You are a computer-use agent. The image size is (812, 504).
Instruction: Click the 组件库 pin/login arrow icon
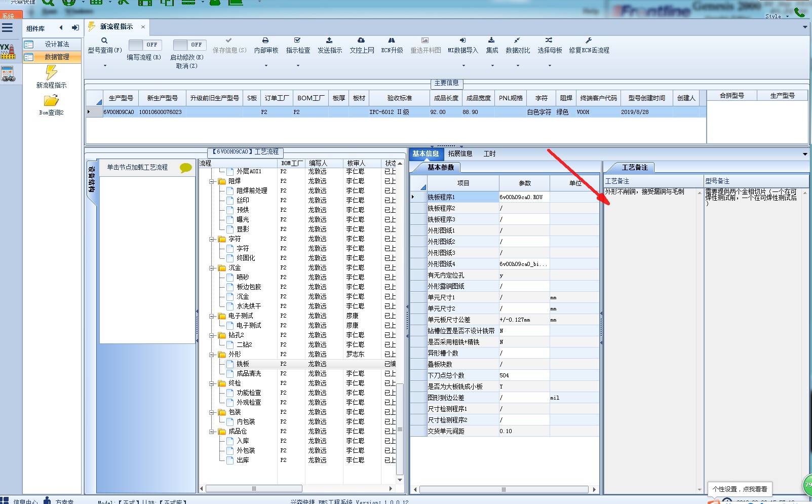click(75, 28)
